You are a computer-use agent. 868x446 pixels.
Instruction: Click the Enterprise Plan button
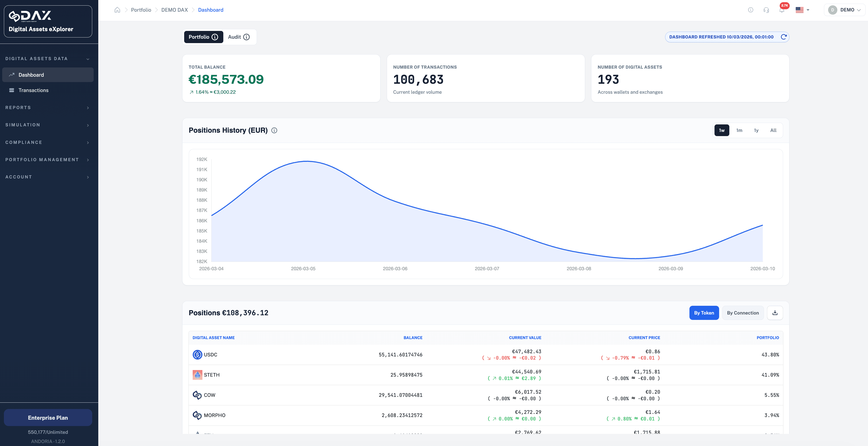[x=48, y=418]
